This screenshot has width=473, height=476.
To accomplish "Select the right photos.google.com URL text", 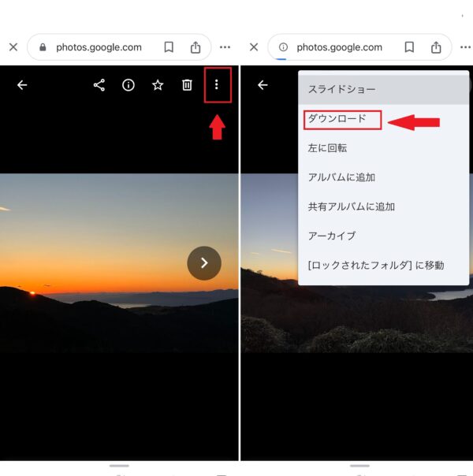I will click(x=339, y=47).
